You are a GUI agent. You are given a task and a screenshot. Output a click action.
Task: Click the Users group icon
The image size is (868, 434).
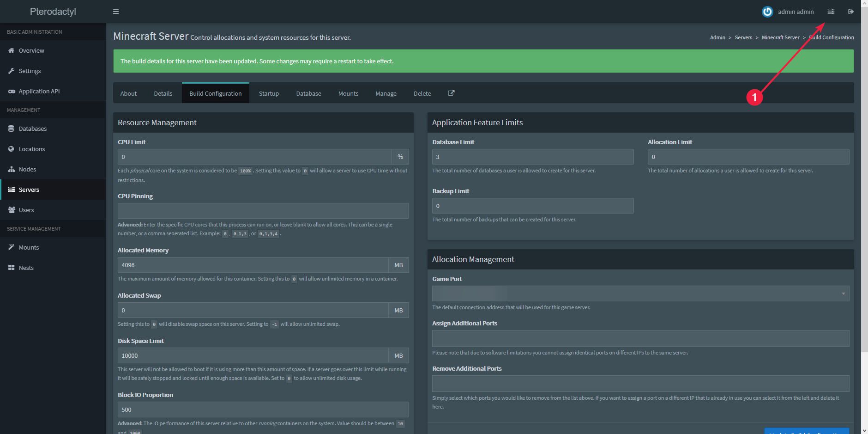pyautogui.click(x=12, y=210)
